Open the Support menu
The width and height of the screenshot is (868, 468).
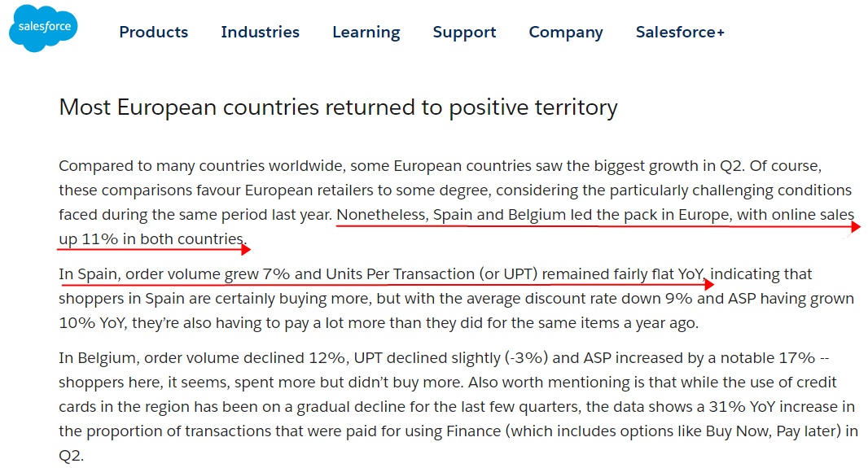coord(464,33)
